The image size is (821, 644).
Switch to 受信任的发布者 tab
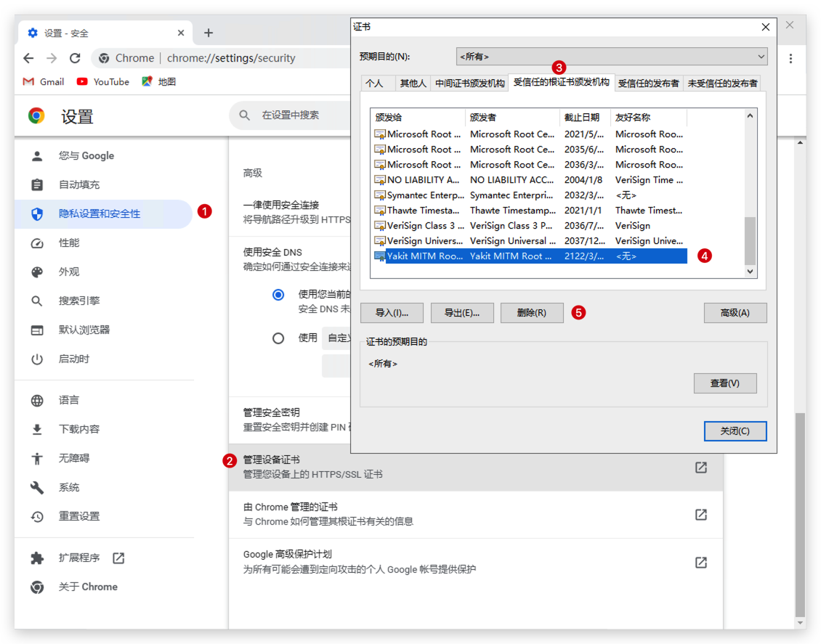pyautogui.click(x=648, y=83)
